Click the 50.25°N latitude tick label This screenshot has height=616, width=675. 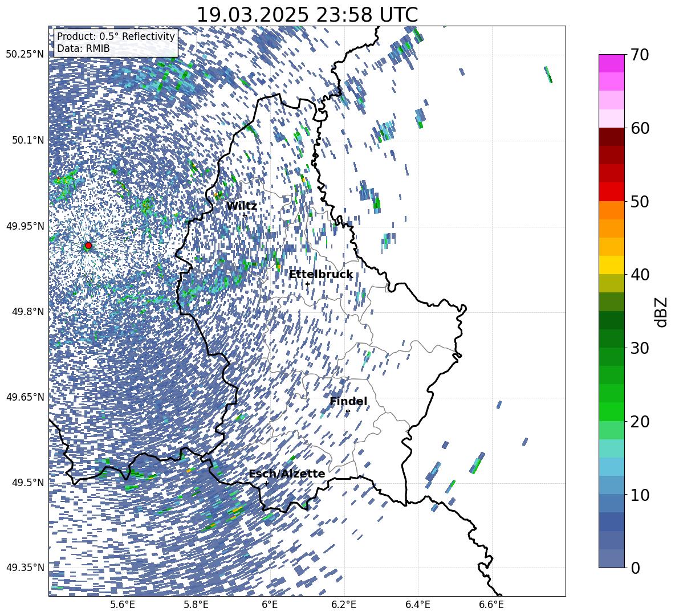25,55
